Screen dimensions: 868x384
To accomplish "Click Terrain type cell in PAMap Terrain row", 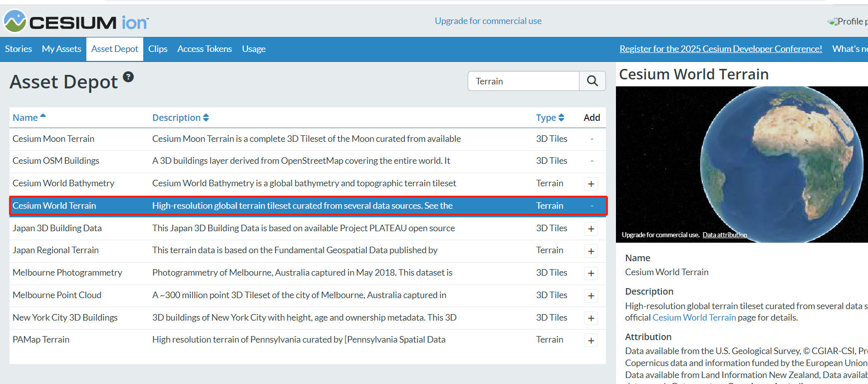I will coord(550,340).
